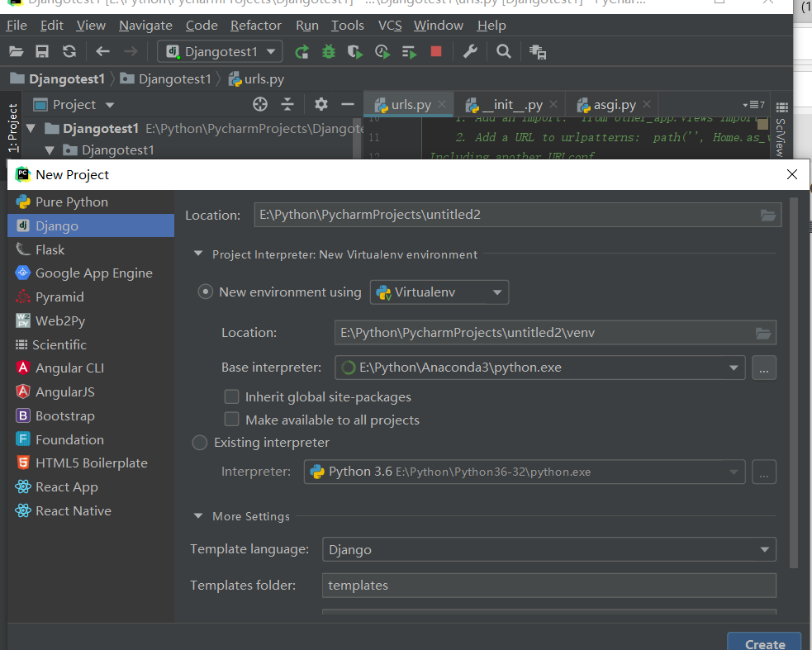Click ellipsis button beside existing Interpreter

pos(764,472)
